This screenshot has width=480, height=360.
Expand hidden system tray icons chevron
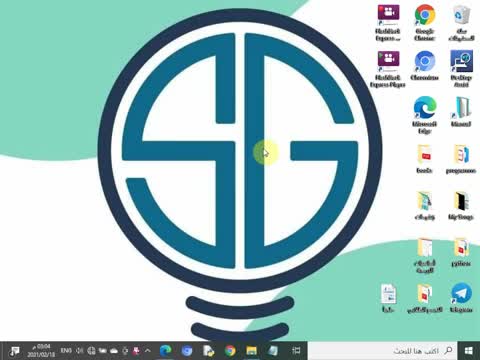(x=148, y=350)
